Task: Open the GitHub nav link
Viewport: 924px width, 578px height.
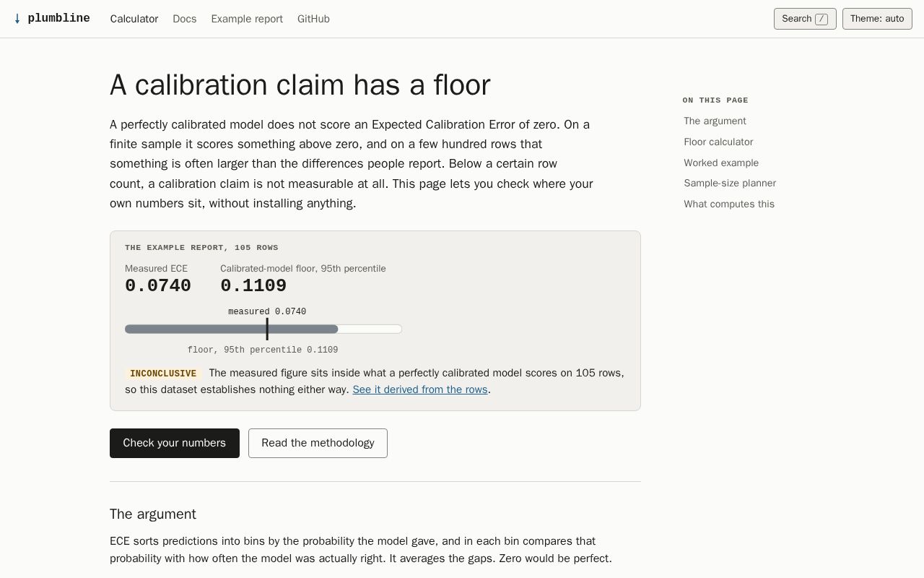Action: tap(313, 19)
